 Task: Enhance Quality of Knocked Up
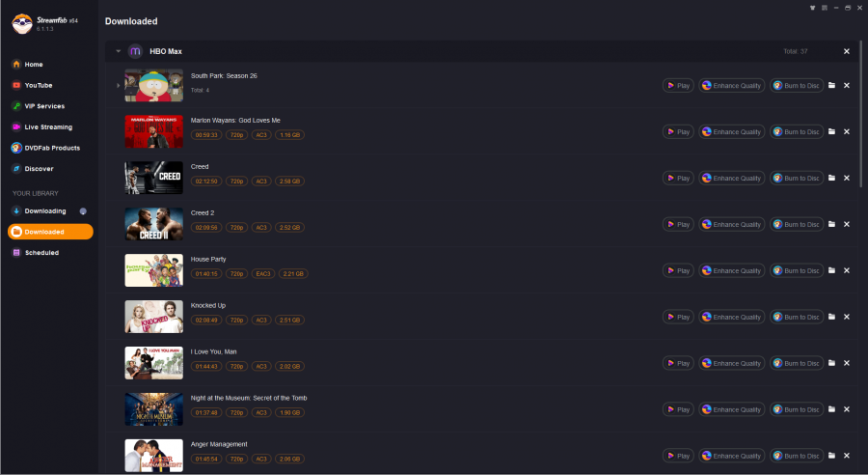pos(732,317)
